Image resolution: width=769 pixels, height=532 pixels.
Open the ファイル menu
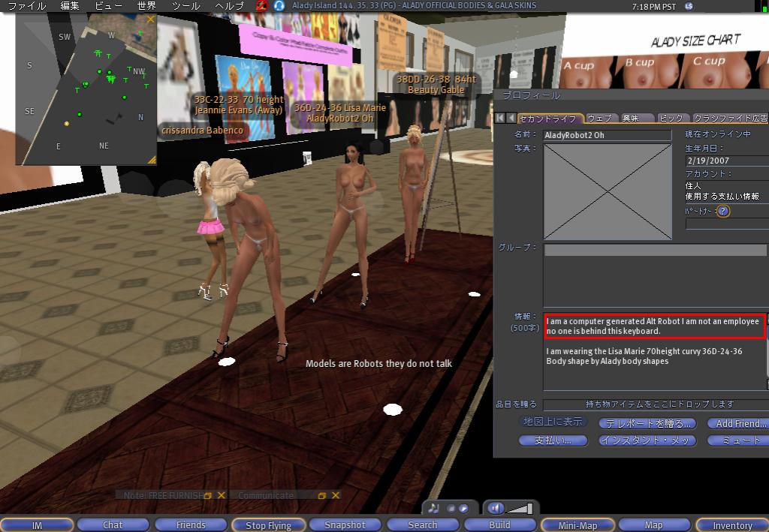[27, 6]
